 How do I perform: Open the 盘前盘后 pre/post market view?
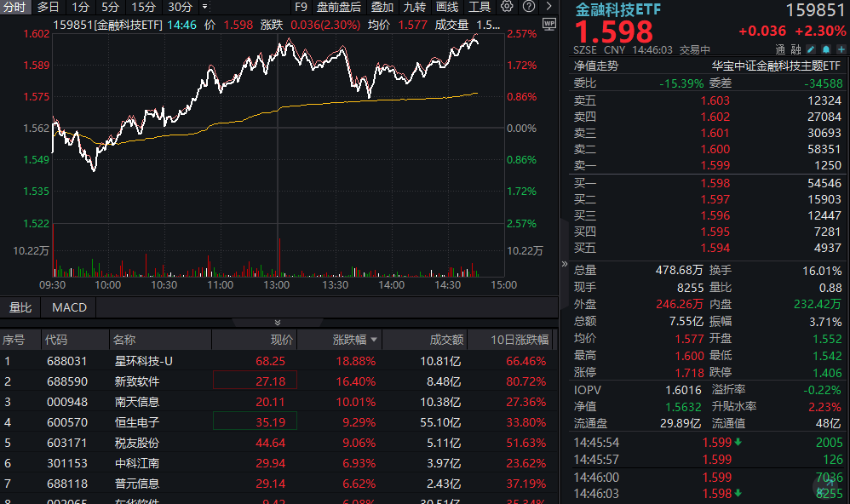(x=339, y=8)
